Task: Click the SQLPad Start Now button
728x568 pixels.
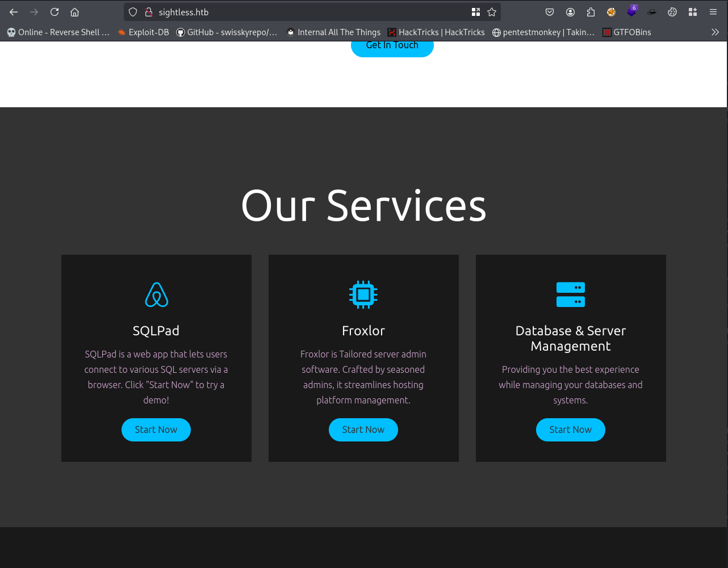Action: pyautogui.click(x=156, y=430)
